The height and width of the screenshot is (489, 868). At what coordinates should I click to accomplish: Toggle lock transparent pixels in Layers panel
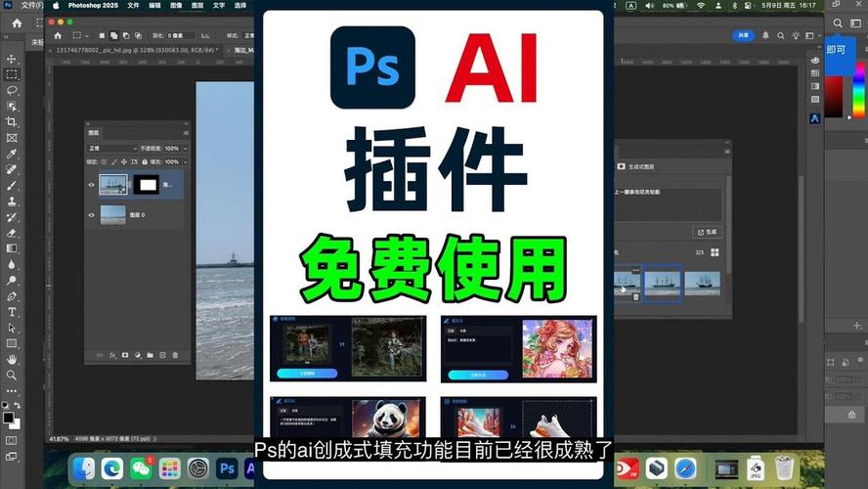(x=104, y=161)
